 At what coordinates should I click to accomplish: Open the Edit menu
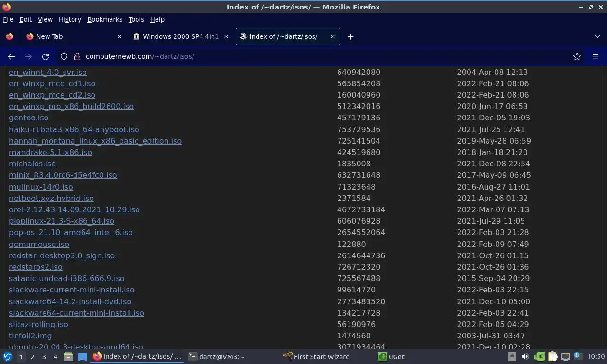pyautogui.click(x=26, y=19)
